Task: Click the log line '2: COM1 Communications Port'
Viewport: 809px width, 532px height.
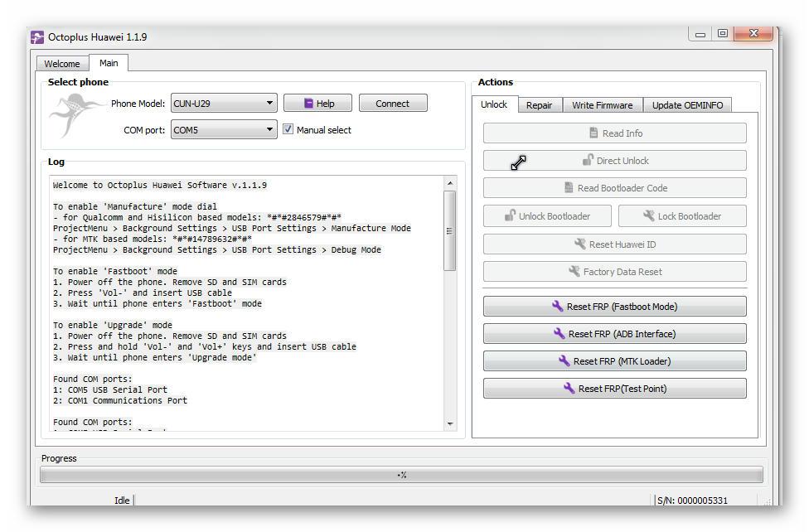Action: pyautogui.click(x=119, y=400)
